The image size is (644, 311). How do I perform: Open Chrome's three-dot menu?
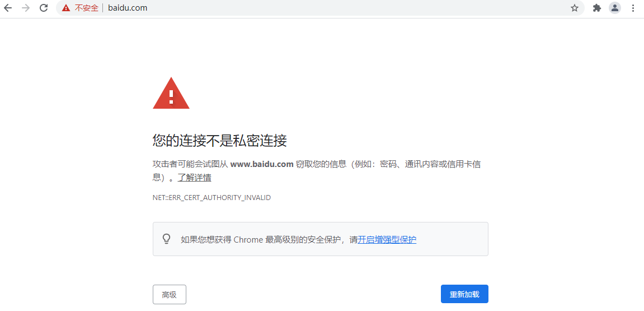pos(633,8)
